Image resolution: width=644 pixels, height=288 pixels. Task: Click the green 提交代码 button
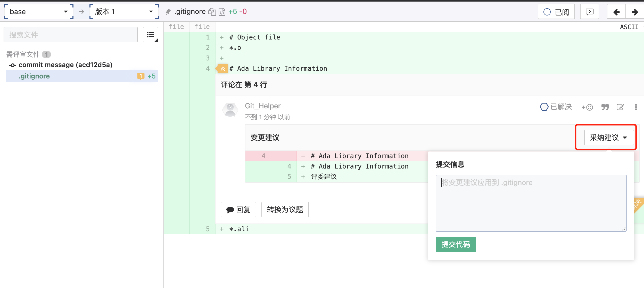pyautogui.click(x=456, y=244)
